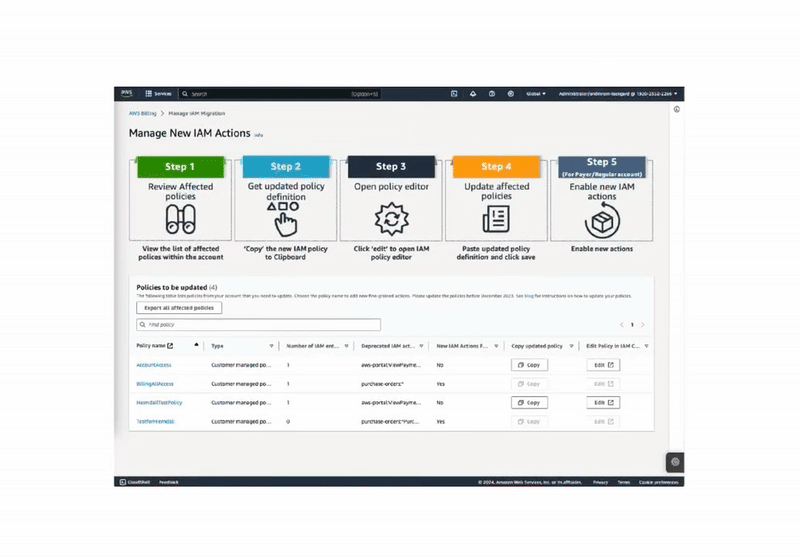Viewport: 800px width, 557px height.
Task: Open the Global region dropdown
Action: click(x=536, y=94)
